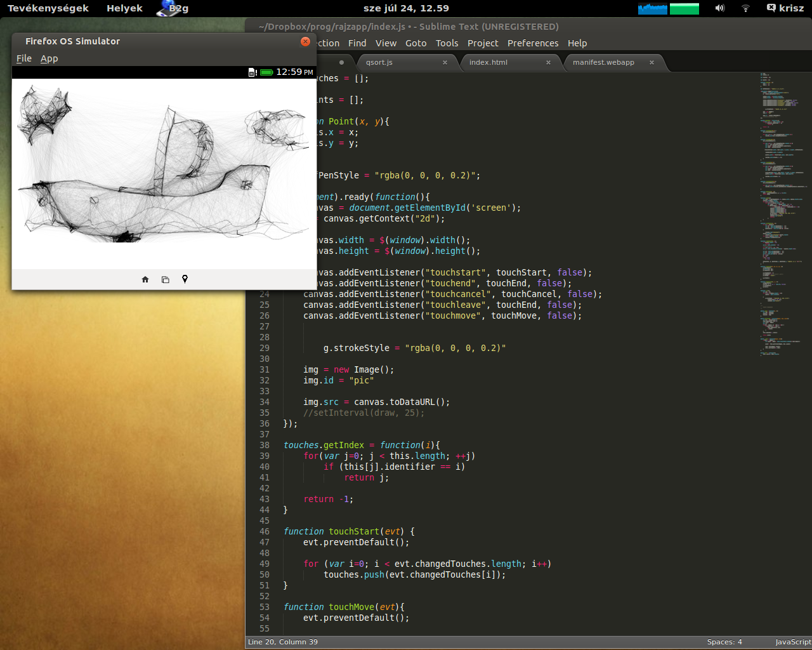Open the Wi-Fi network indicator

(x=745, y=8)
